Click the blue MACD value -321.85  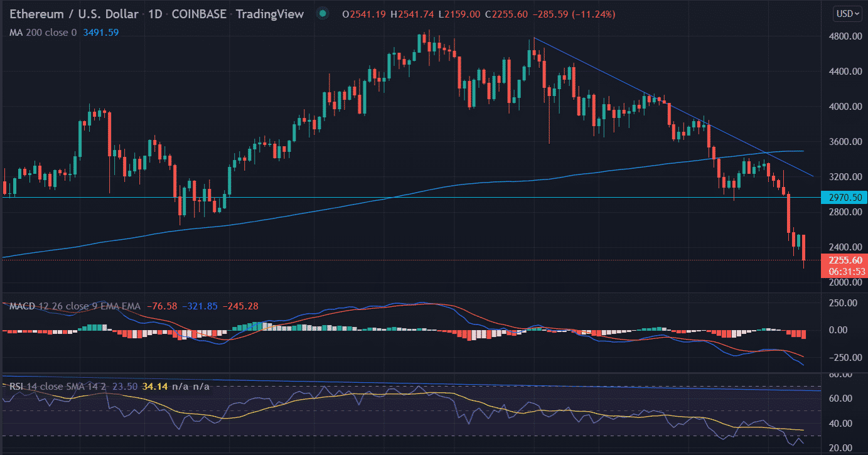pyautogui.click(x=200, y=306)
